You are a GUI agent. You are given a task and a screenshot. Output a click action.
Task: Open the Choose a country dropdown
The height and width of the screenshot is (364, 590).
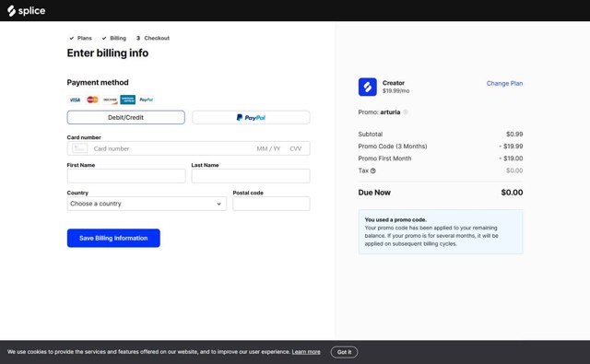pos(147,204)
